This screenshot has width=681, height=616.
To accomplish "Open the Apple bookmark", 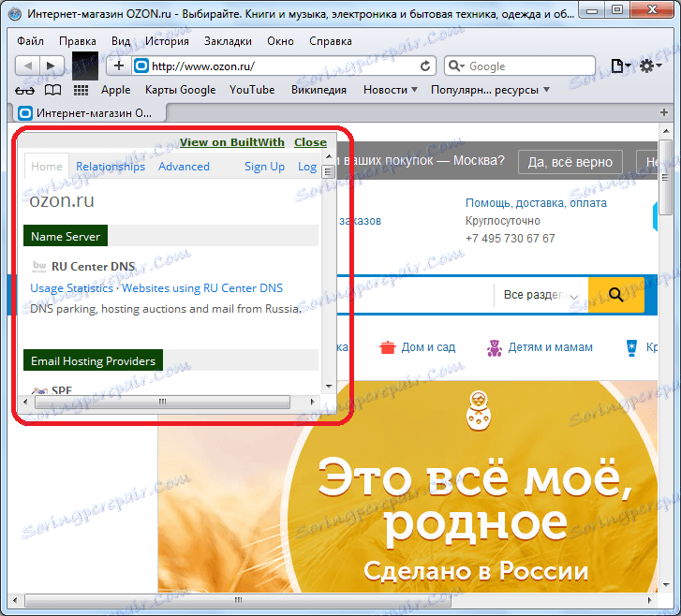I will click(x=115, y=90).
